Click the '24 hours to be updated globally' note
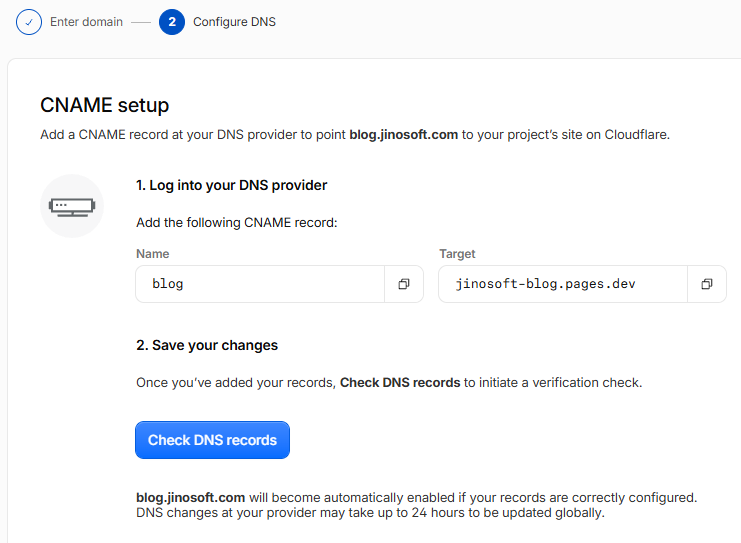This screenshot has height=543, width=741. [x=370, y=513]
